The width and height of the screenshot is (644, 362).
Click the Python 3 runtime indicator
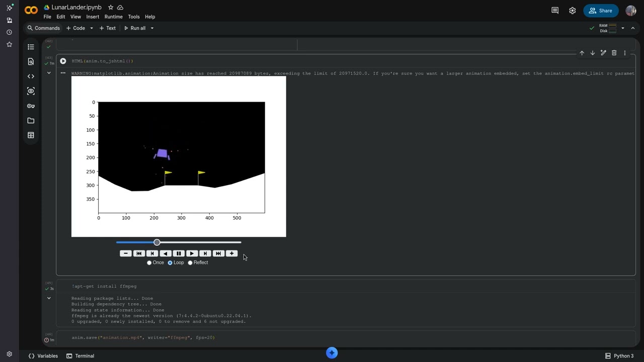click(619, 356)
